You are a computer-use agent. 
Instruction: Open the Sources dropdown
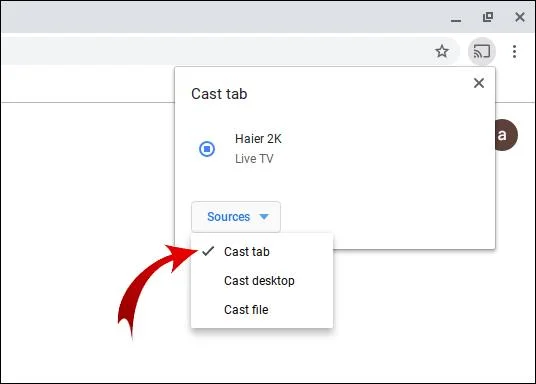coord(236,217)
